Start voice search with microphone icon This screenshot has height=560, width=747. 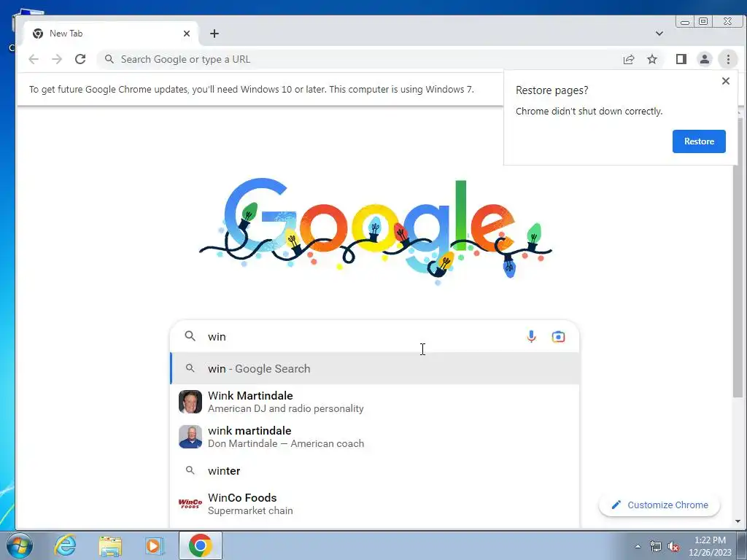point(531,337)
